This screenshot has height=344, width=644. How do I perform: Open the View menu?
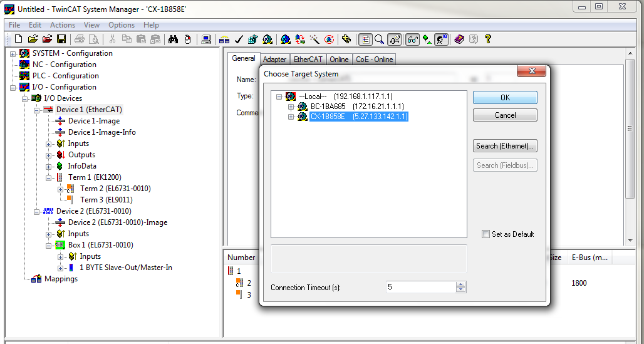click(91, 25)
